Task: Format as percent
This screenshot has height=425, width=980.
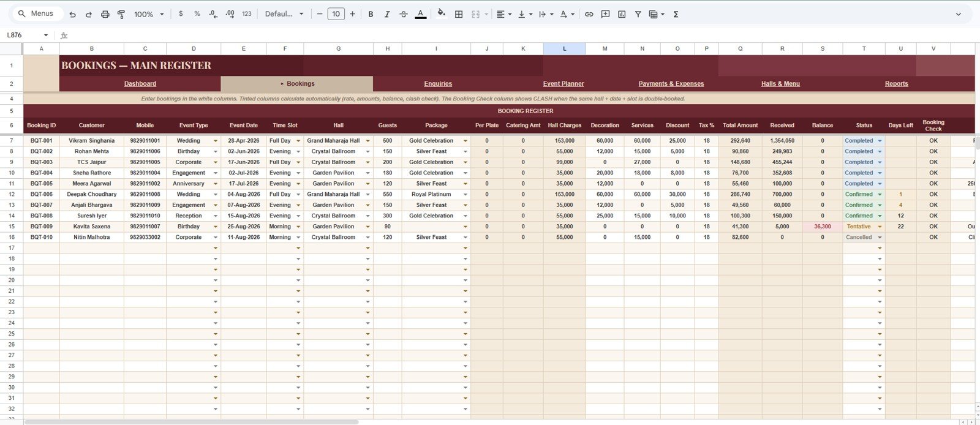Action: click(197, 14)
